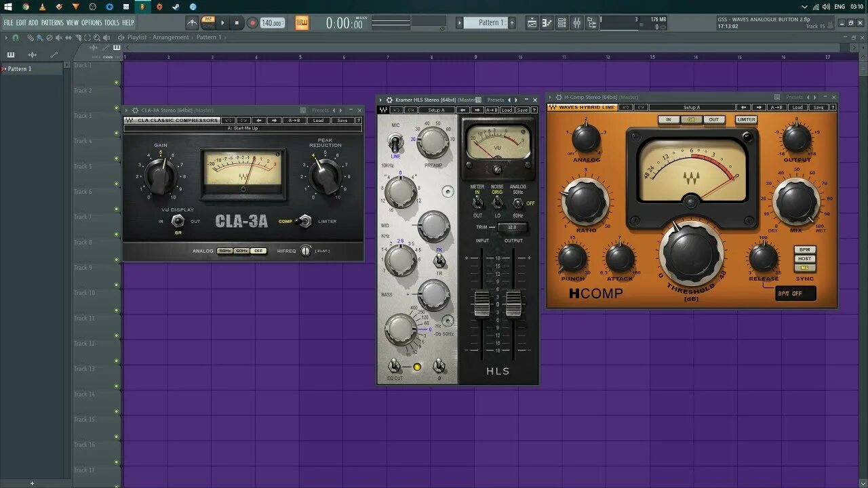Viewport: 868px width, 488px height.
Task: Select the playlist zoom tool icon
Action: (96, 37)
